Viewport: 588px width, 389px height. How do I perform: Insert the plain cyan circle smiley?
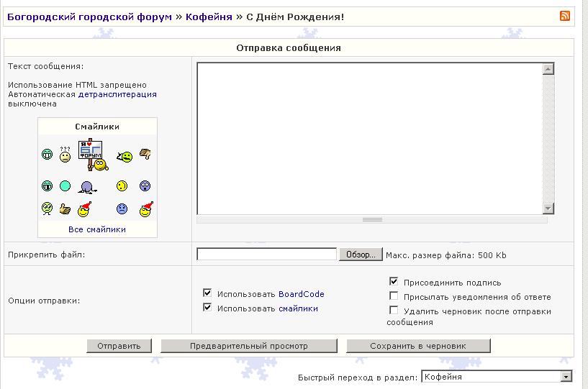point(65,186)
